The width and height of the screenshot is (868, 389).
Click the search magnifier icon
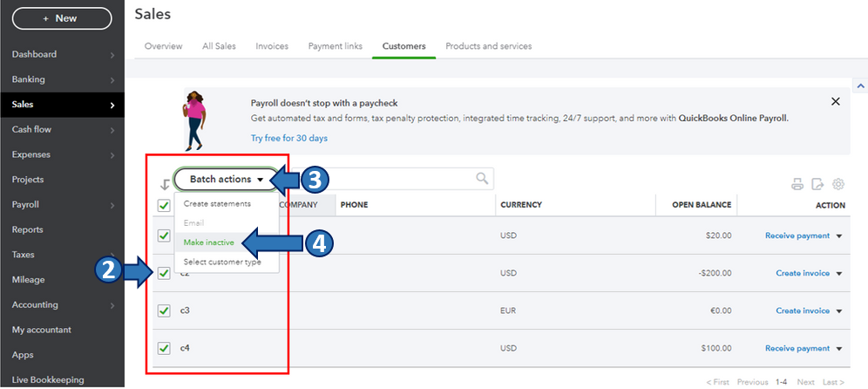[x=482, y=179]
